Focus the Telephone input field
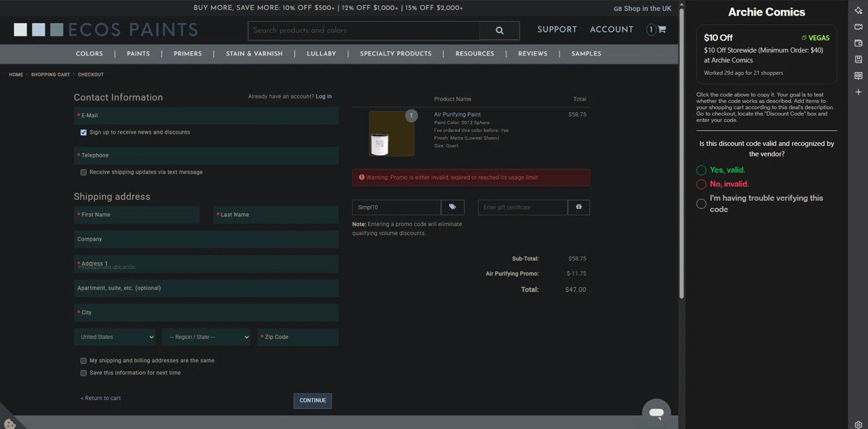The image size is (868, 429). [x=206, y=156]
